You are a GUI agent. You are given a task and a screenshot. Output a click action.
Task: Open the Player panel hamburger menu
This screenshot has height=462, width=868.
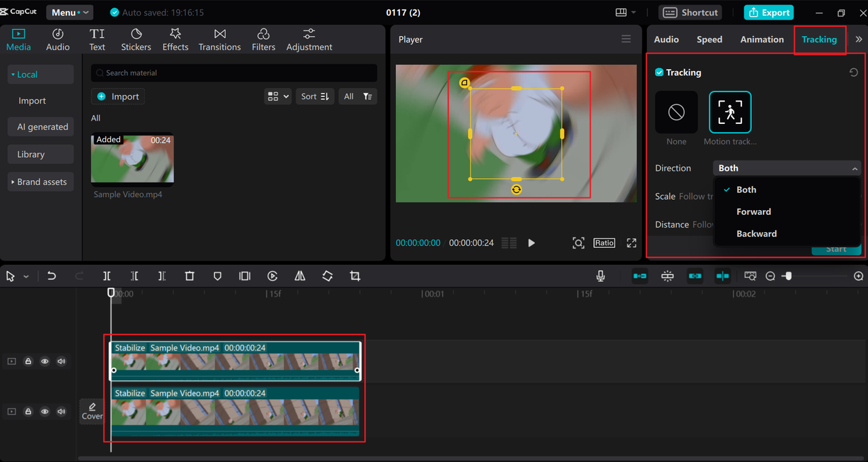click(x=626, y=39)
